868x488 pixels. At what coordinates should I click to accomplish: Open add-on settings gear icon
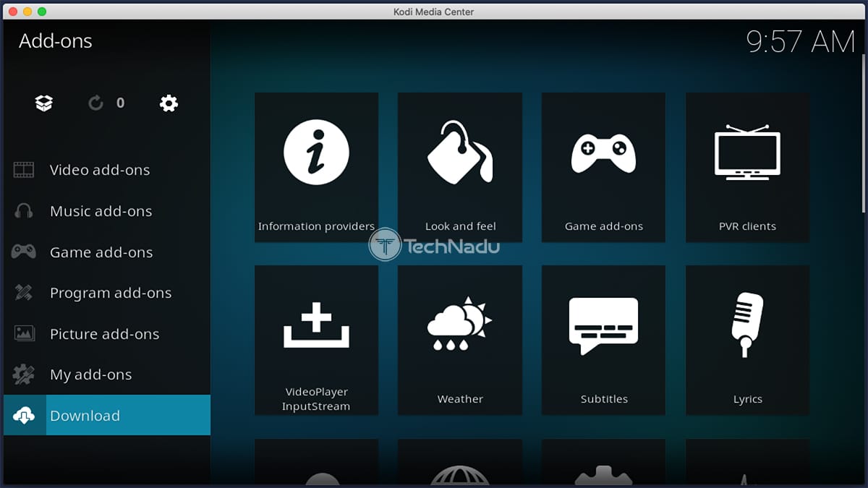[169, 103]
